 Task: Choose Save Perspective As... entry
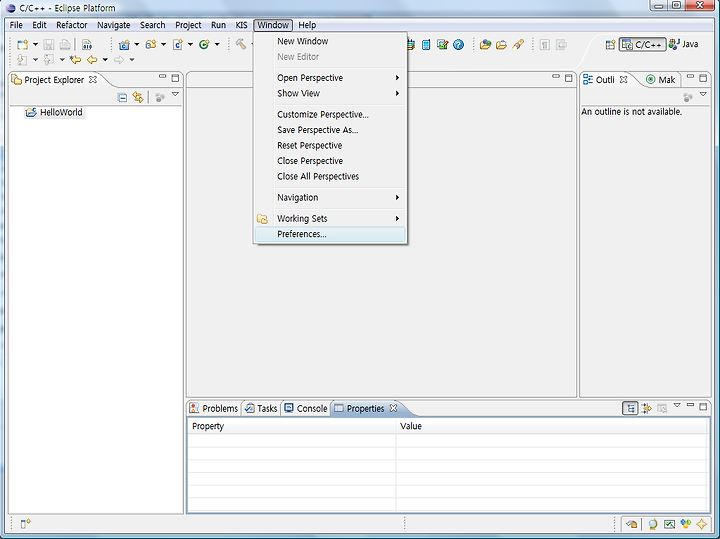[x=330, y=130]
